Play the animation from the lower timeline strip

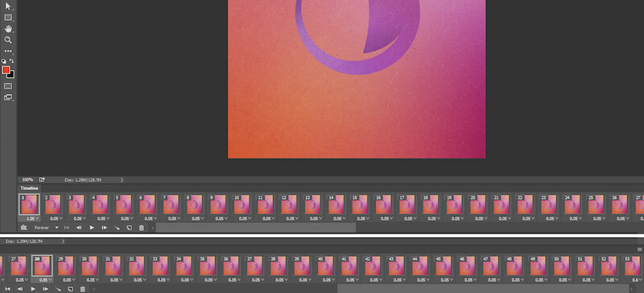click(33, 289)
